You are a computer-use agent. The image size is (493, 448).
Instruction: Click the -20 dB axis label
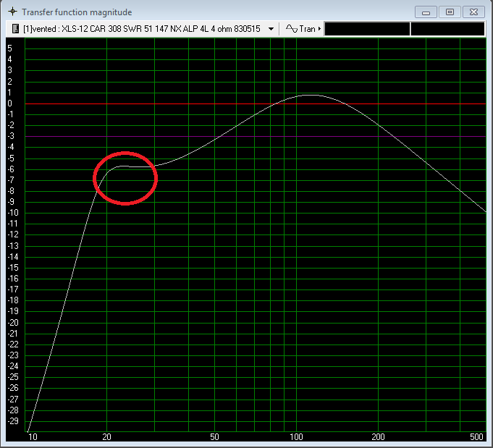(13, 323)
